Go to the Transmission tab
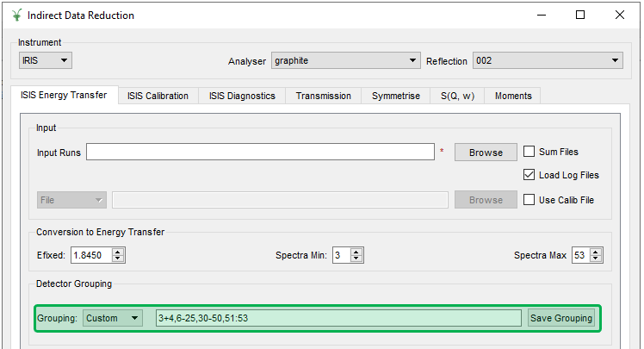 323,96
